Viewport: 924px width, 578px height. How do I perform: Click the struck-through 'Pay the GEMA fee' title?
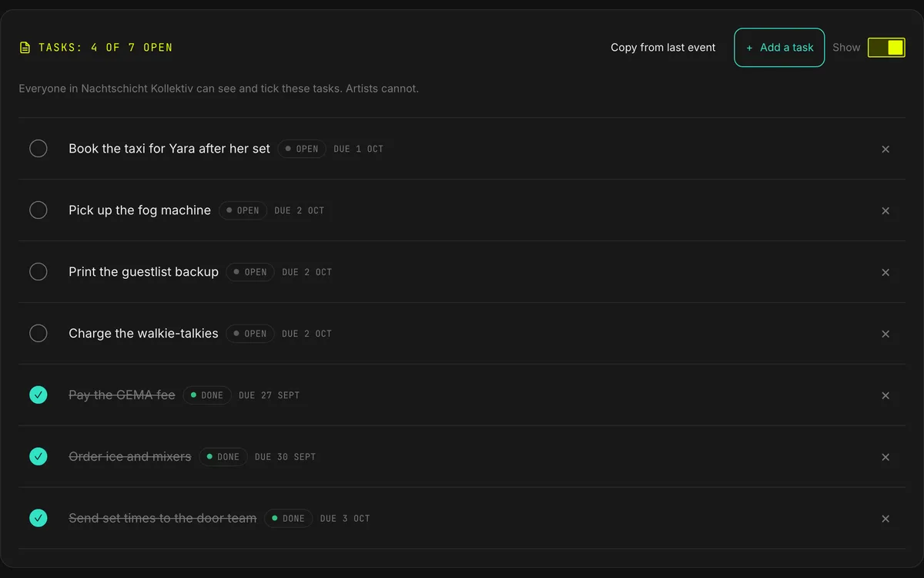(x=122, y=395)
